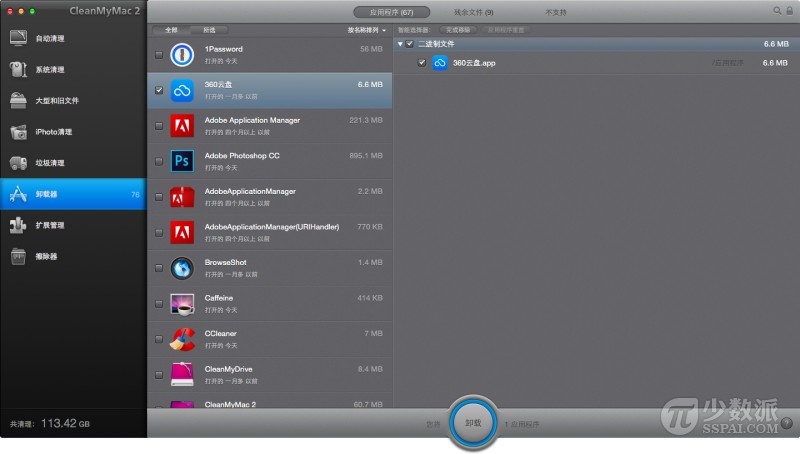Screen dimensions: 800x454
Task: Uncheck the 二进制文件 group checkbox
Action: click(410, 44)
